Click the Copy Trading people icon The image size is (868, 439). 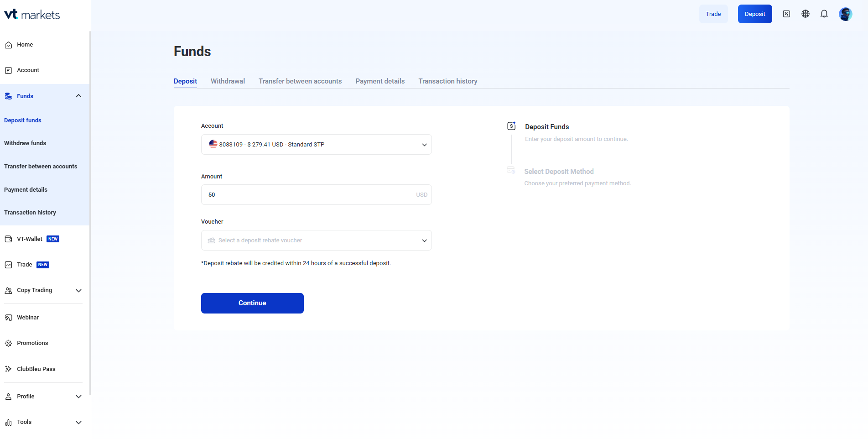pyautogui.click(x=8, y=290)
